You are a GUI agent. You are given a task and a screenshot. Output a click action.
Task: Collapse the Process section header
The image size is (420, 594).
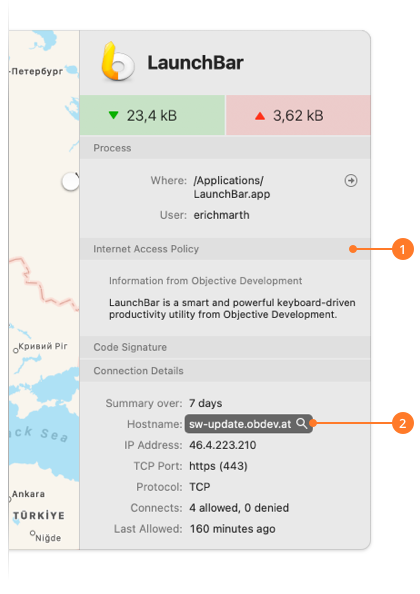pyautogui.click(x=225, y=148)
